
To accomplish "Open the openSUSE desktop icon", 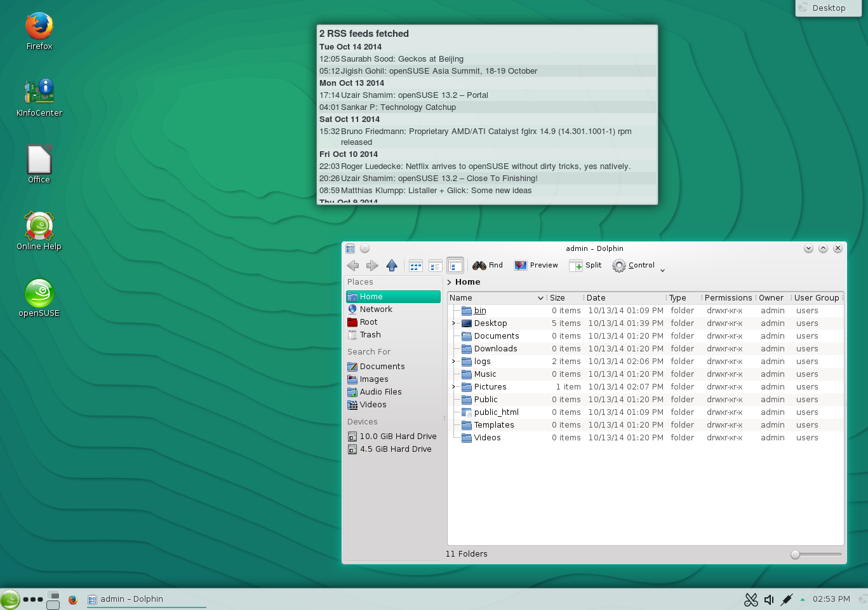I will pos(39,298).
